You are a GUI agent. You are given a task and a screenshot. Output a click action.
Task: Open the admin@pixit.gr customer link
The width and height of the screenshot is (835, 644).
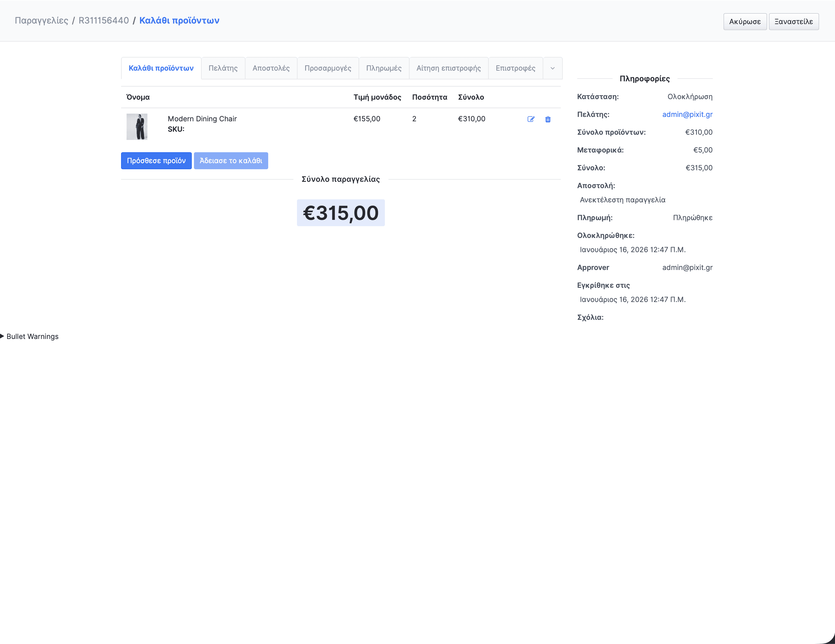[687, 114]
